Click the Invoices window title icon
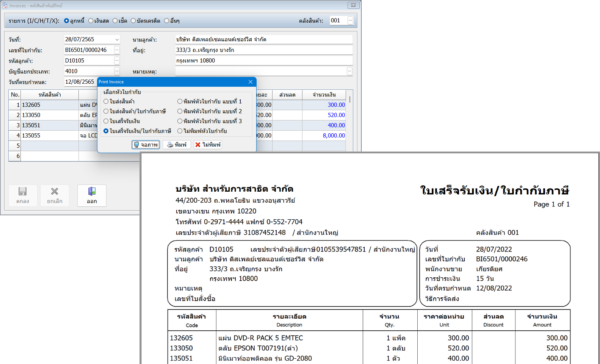 pos(5,5)
